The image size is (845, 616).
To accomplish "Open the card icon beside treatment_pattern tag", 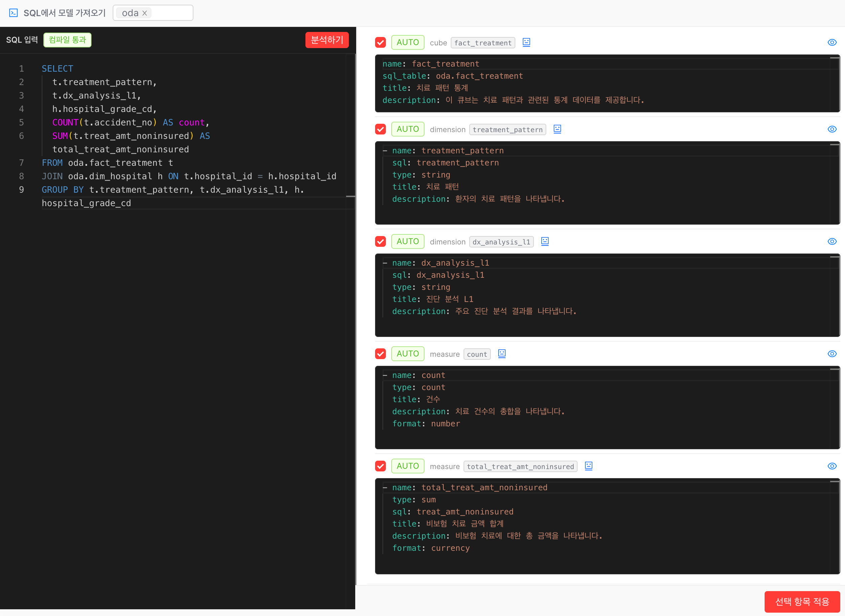I will pyautogui.click(x=557, y=129).
